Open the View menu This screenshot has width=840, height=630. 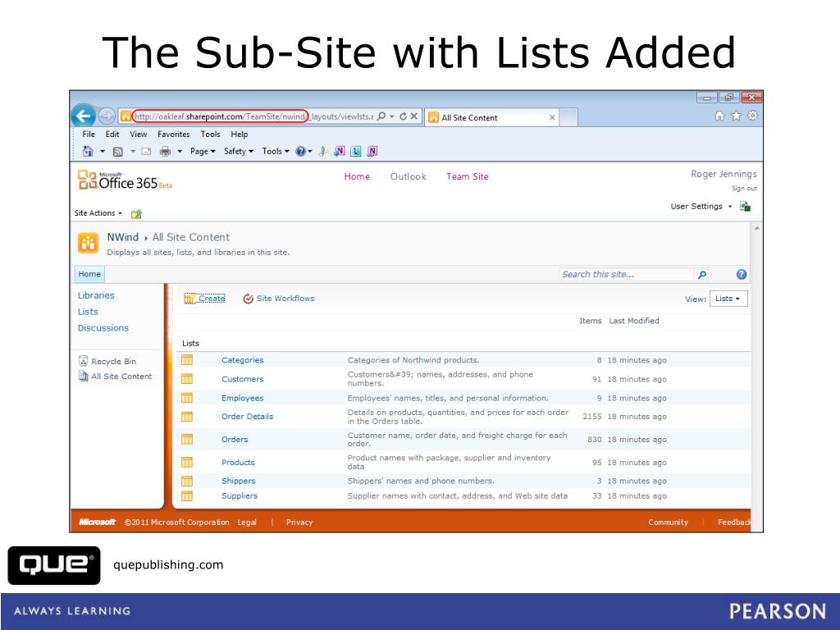coord(138,135)
